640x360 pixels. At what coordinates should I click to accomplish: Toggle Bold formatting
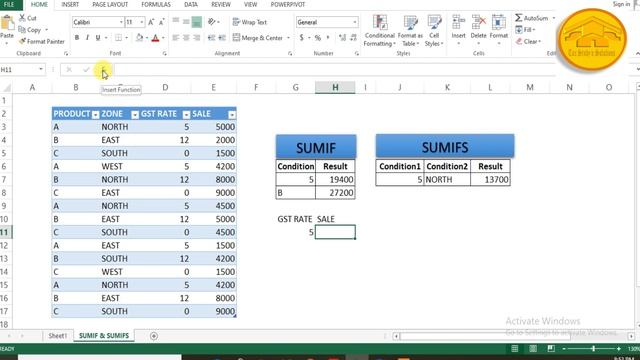(77, 38)
